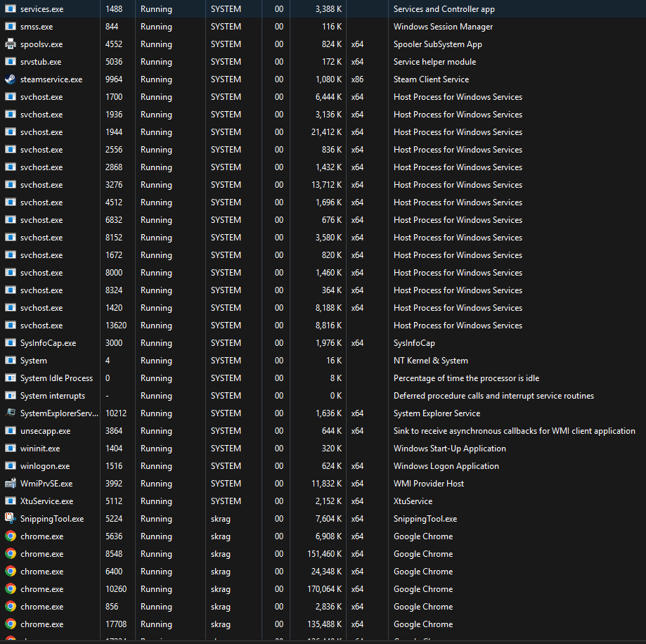Click the WmiPrvSE.exe icon
This screenshot has height=644, width=646.
click(x=11, y=483)
